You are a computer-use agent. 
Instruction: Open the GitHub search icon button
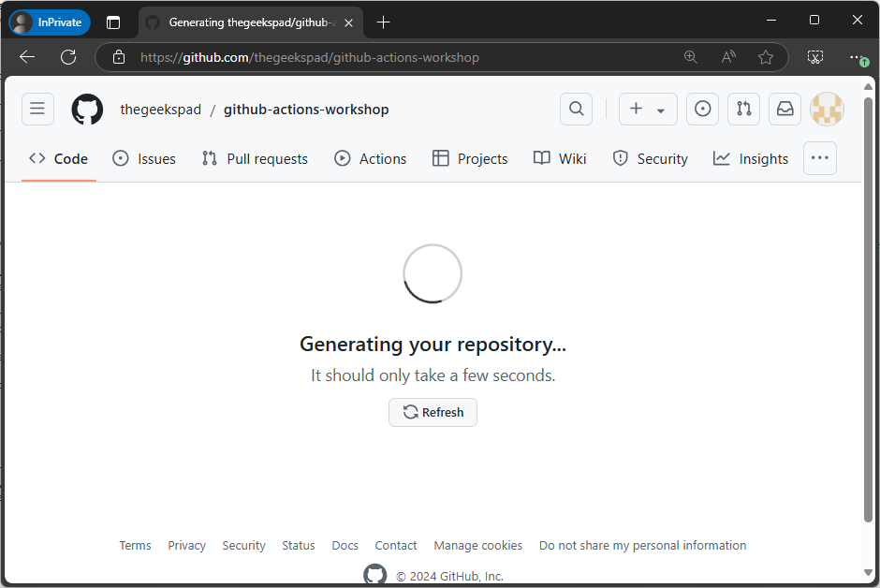576,109
